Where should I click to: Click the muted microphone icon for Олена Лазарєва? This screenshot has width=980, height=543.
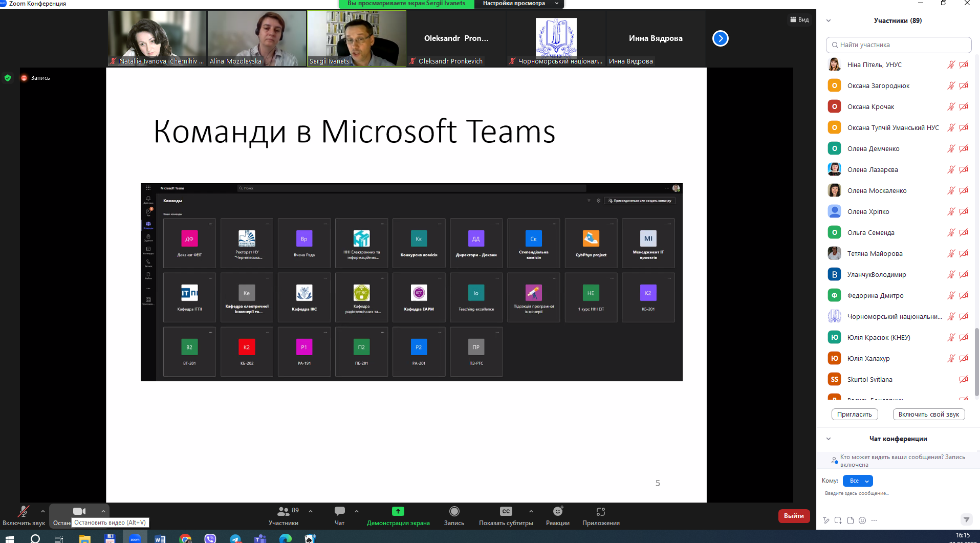pos(951,169)
